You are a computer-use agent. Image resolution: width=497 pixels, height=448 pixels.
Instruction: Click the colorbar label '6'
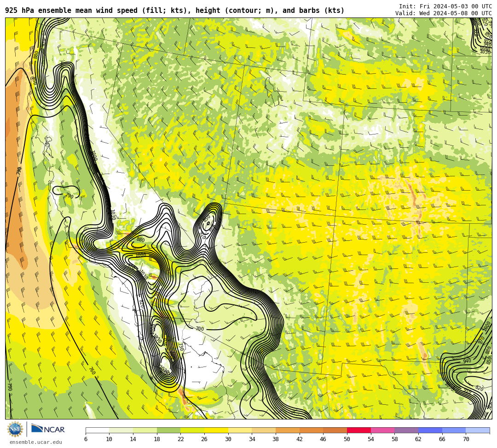click(x=86, y=439)
